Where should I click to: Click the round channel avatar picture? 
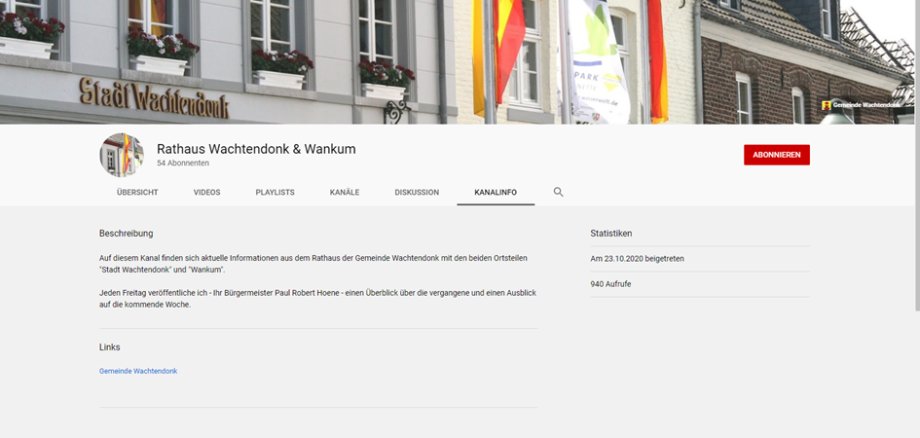pyautogui.click(x=121, y=155)
